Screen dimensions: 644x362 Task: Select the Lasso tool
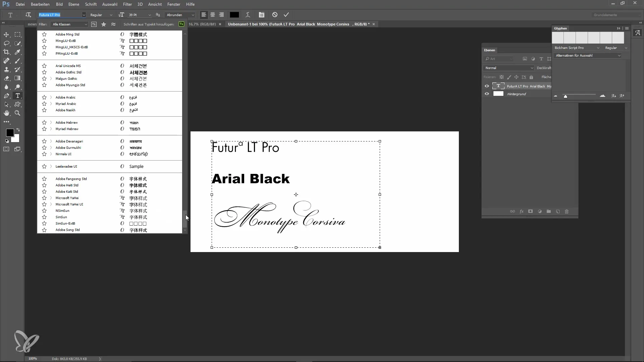(6, 43)
